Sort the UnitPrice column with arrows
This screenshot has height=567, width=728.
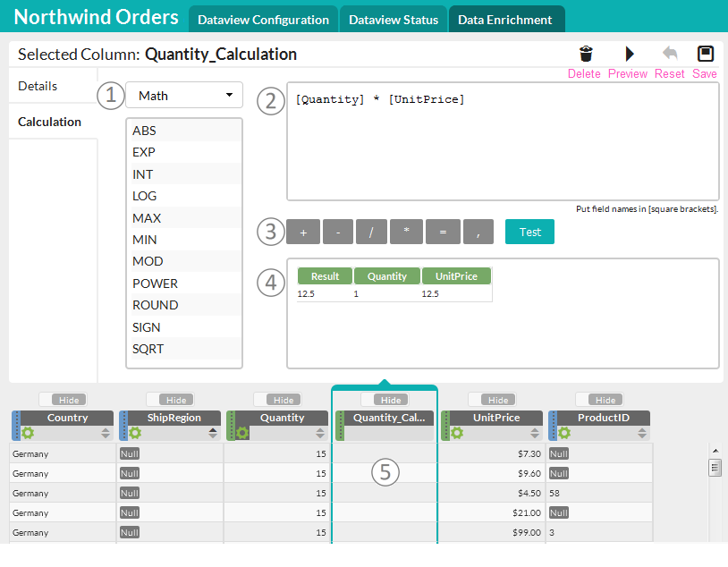(x=535, y=433)
